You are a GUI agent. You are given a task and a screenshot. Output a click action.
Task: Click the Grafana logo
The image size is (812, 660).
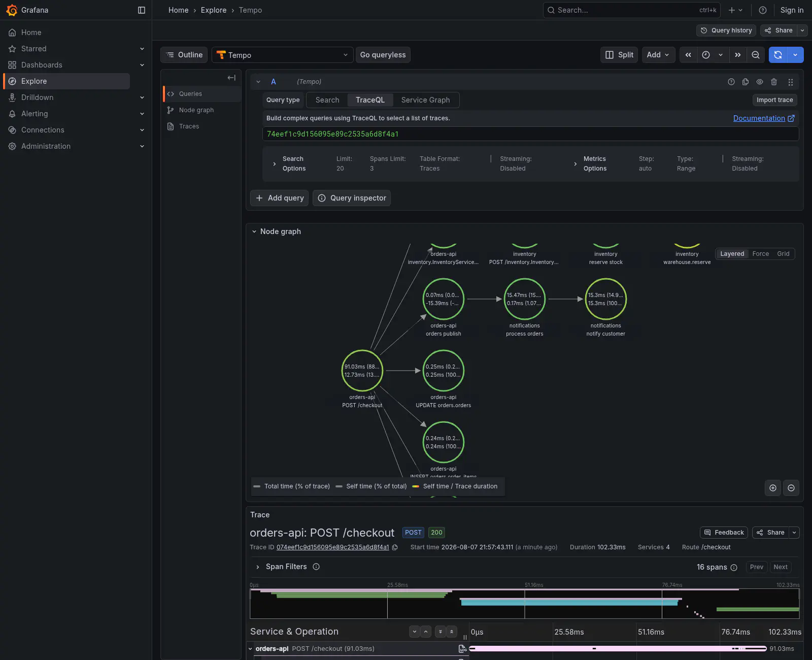(12, 10)
